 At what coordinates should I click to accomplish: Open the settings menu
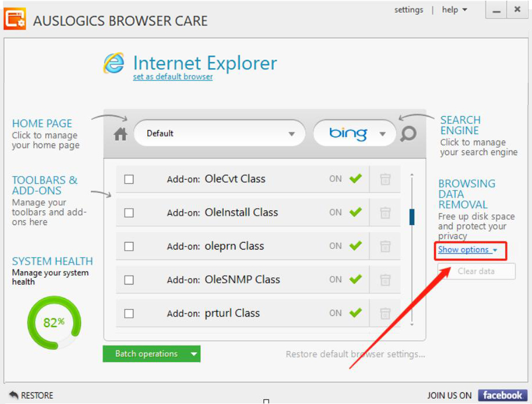pyautogui.click(x=408, y=10)
